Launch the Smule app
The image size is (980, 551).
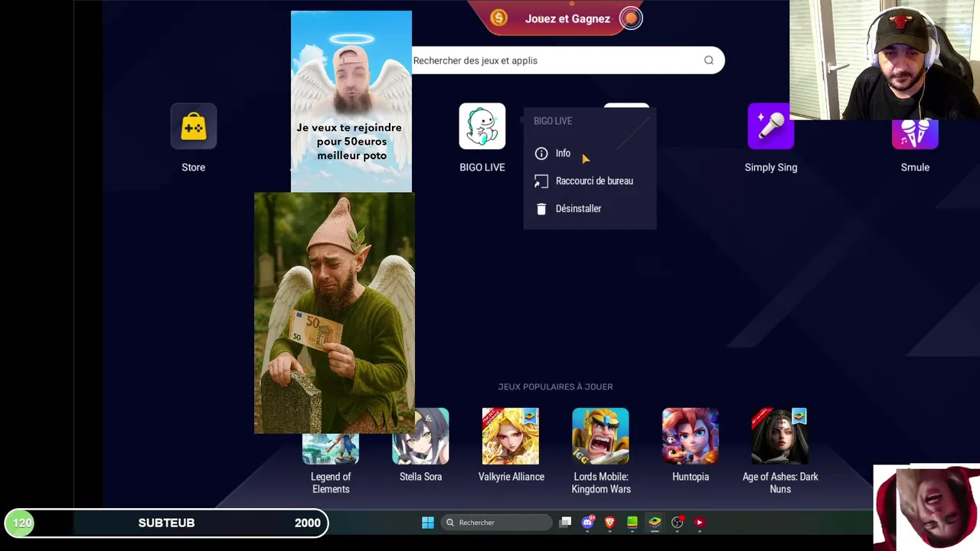click(x=915, y=133)
